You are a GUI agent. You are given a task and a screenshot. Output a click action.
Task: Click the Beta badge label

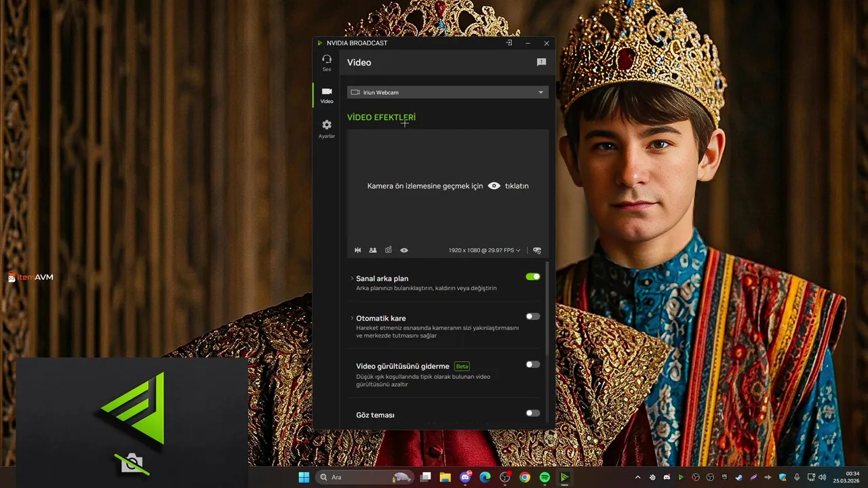(x=462, y=366)
